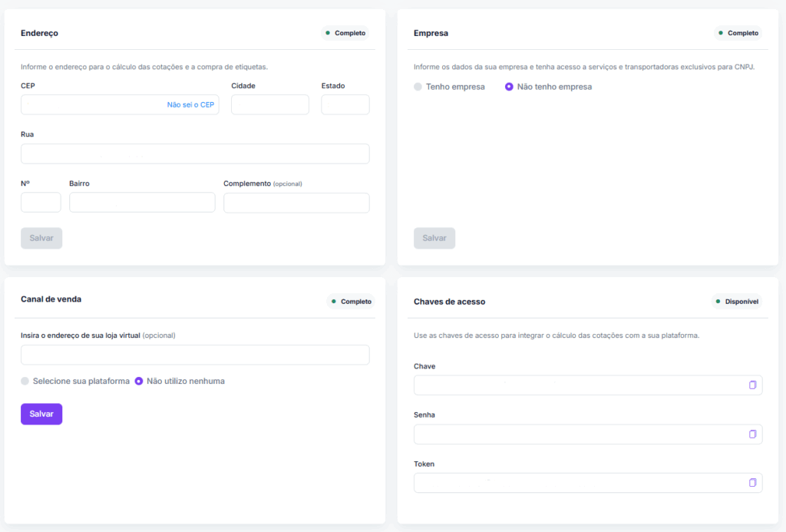Select the Tenho empresa option
The width and height of the screenshot is (786, 532).
(x=418, y=87)
